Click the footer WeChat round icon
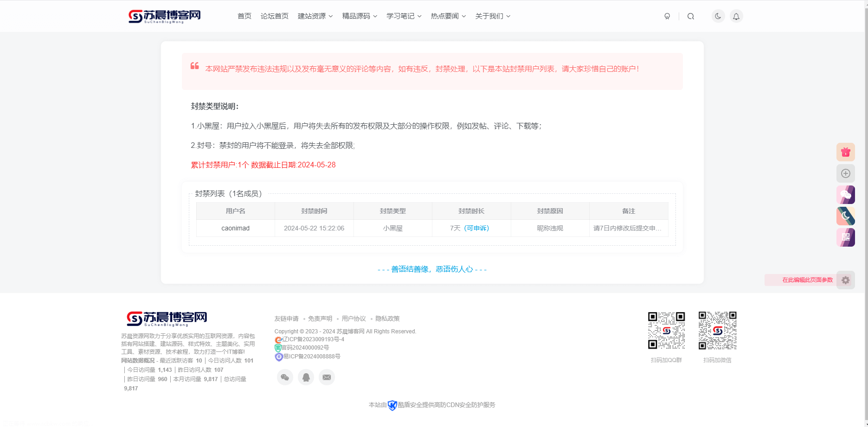The width and height of the screenshot is (868, 427). (x=285, y=377)
